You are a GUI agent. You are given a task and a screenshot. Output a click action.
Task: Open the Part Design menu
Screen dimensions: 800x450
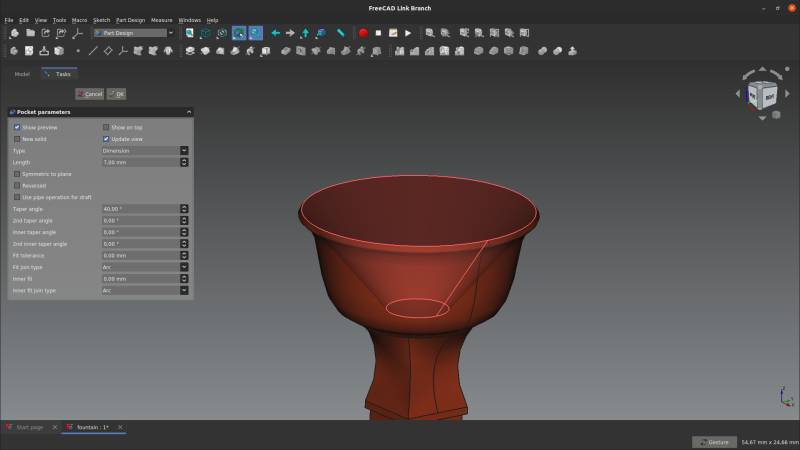tap(131, 20)
